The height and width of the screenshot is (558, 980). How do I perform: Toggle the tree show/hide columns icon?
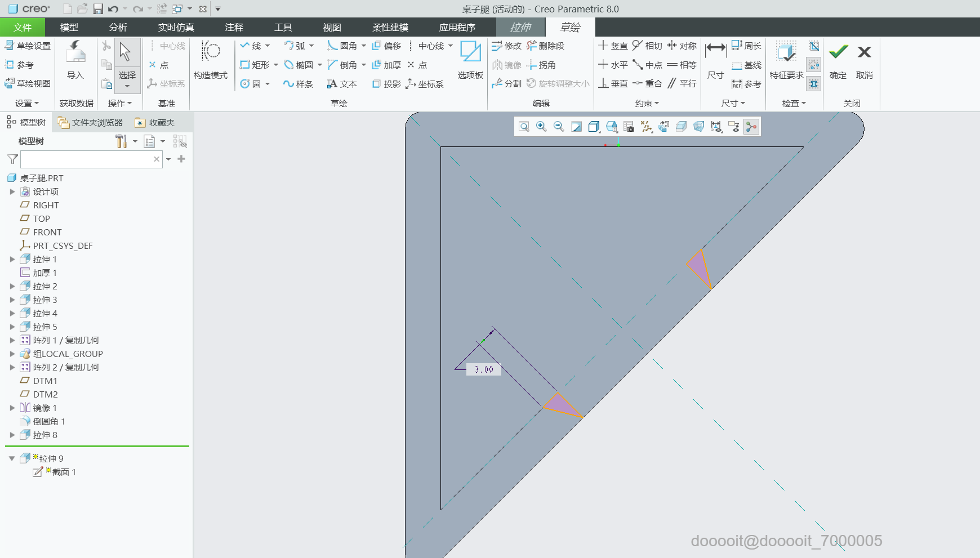tap(180, 141)
